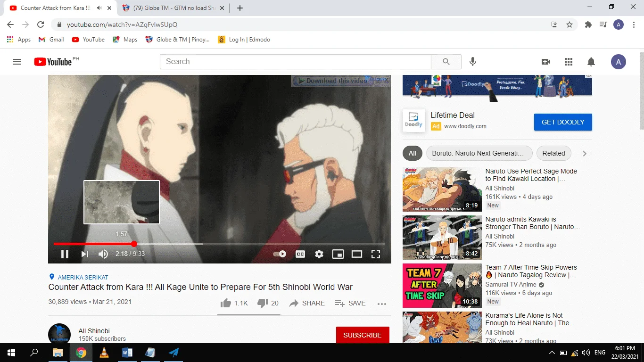Viewport: 644px width, 362px height.
Task: Open the Log In | Edmodo bookmark
Action: [244, 40]
